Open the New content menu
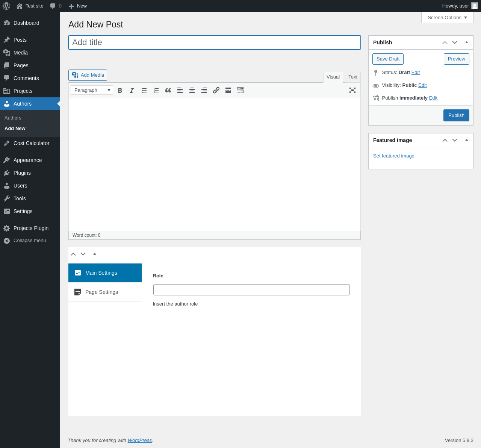 77,6
